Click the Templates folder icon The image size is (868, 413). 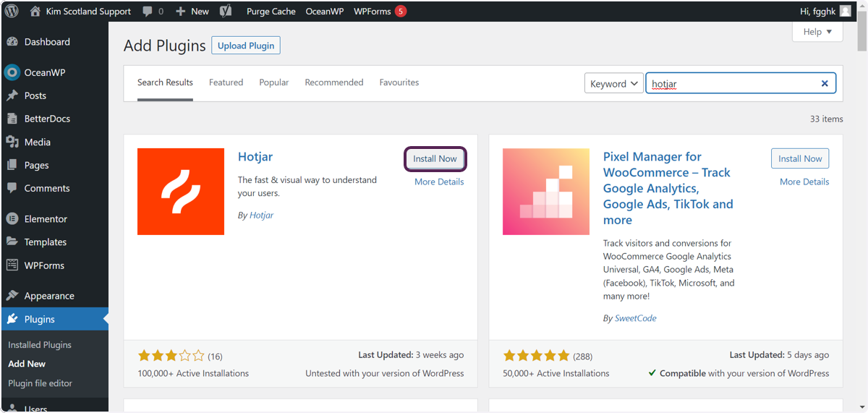tap(12, 242)
